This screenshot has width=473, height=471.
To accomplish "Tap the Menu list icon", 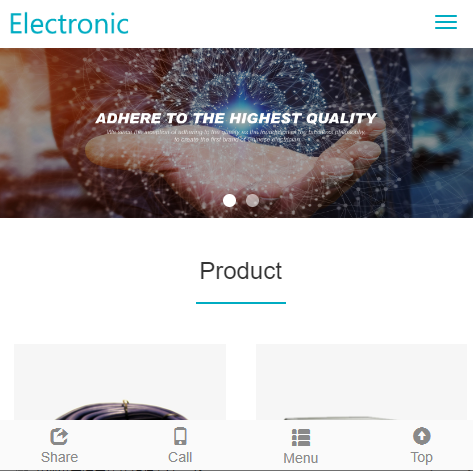I will (301, 437).
